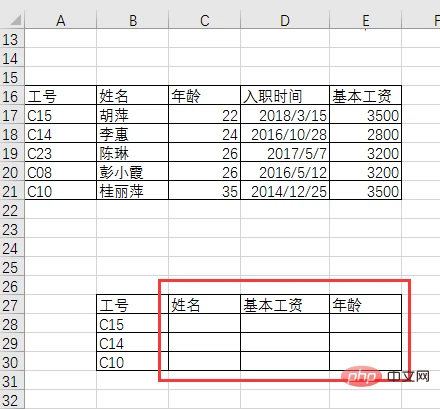
Task: Click the empty 基本工资 cell in row 30
Action: point(285,361)
